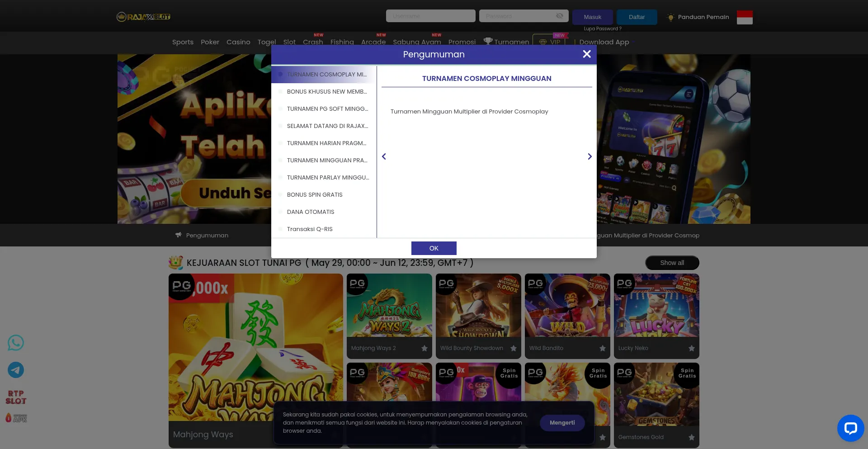Go to previous announcement with left chevron
This screenshot has height=449, width=868.
(x=384, y=156)
